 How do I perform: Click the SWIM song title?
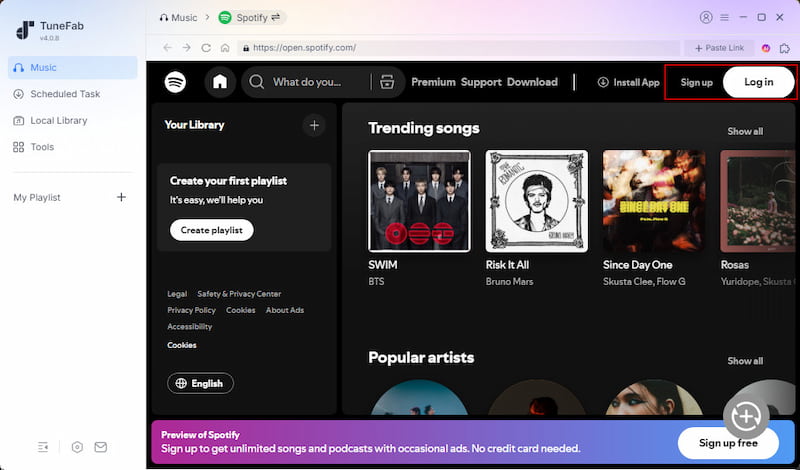coord(383,265)
